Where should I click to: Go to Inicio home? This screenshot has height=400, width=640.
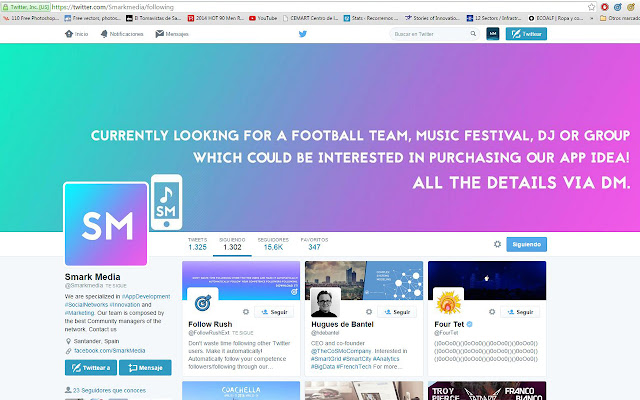click(x=76, y=34)
